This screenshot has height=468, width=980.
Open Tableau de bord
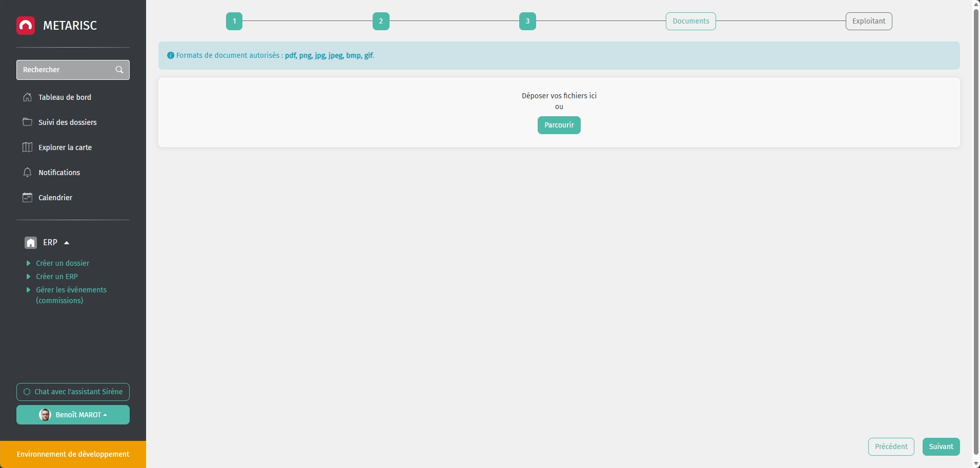click(65, 97)
